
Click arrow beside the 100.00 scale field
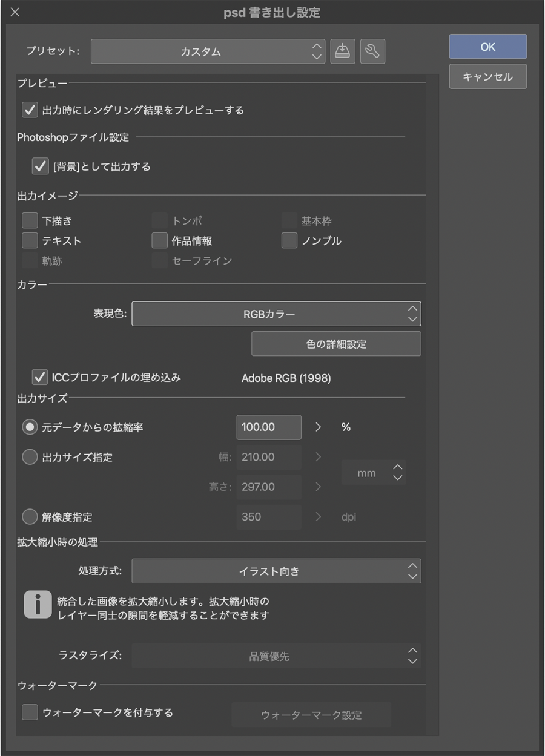318,427
